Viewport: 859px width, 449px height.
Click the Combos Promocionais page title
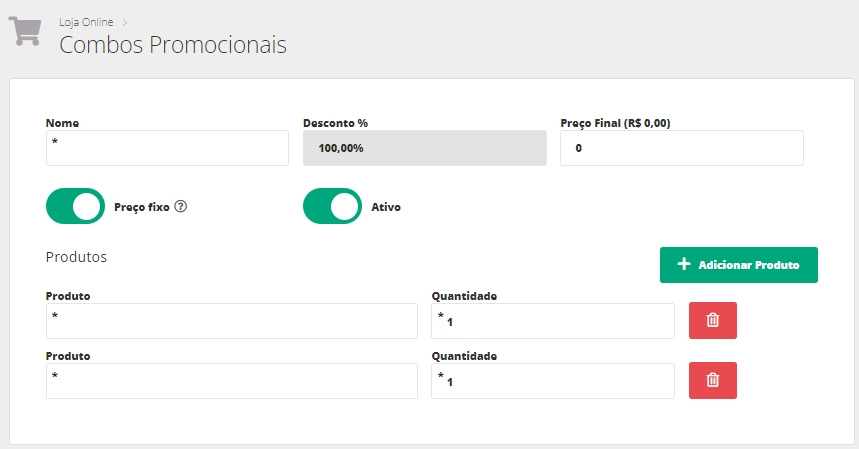click(173, 45)
